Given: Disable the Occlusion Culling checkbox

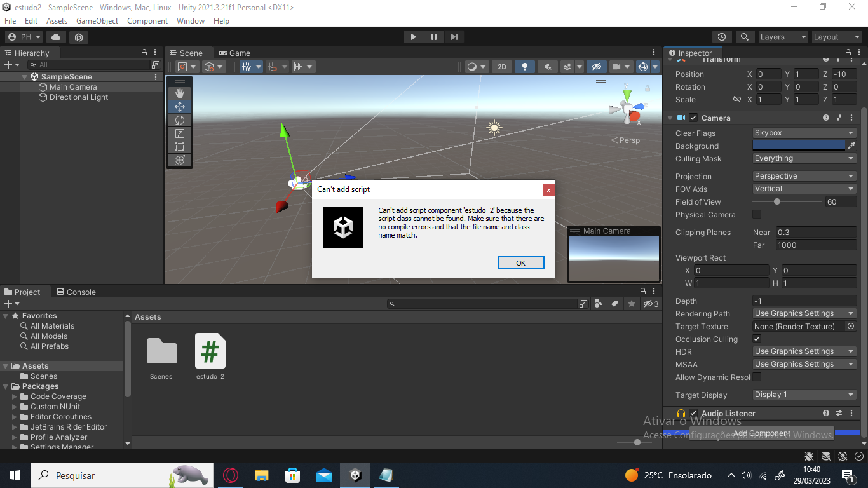Looking at the screenshot, I should [x=757, y=339].
